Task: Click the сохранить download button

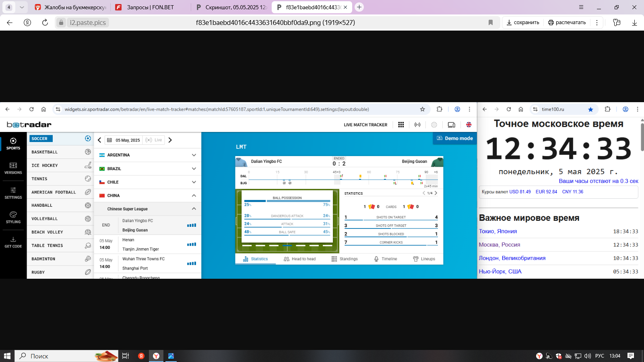Action: click(522, 23)
